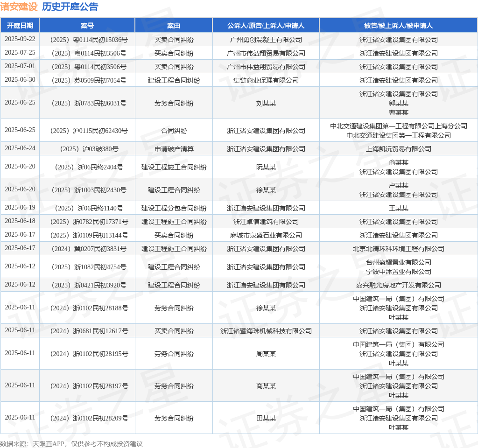
Task: Click case number （2025）浙1003民初2430号
Action: coord(87,190)
